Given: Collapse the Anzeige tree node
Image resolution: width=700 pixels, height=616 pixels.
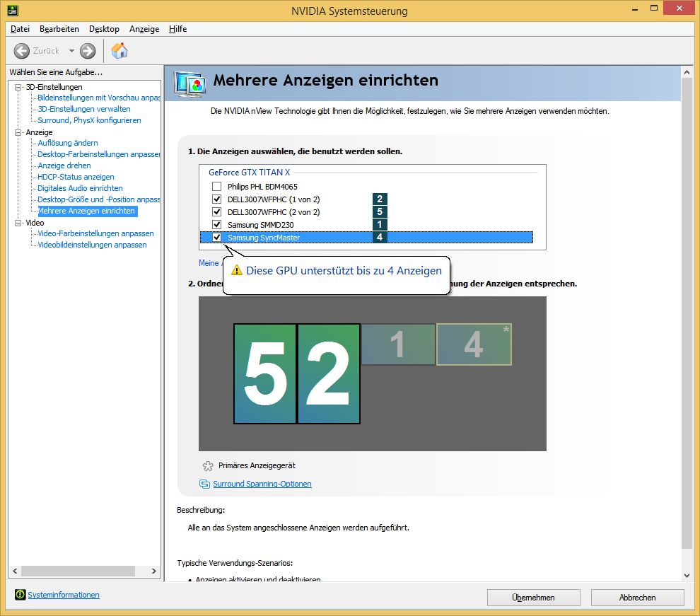Looking at the screenshot, I should (x=18, y=132).
